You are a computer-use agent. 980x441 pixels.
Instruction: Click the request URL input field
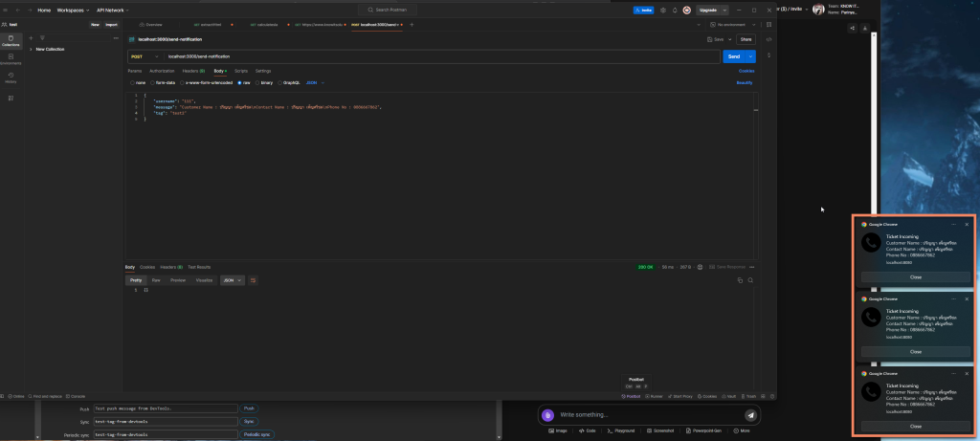coord(431,56)
